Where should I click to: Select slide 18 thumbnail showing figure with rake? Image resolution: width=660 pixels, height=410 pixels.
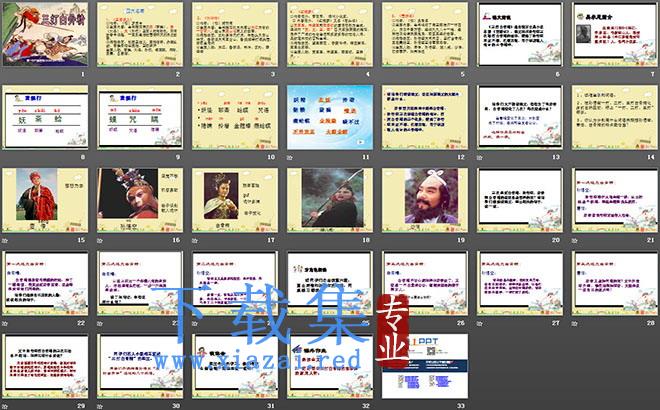(330, 200)
